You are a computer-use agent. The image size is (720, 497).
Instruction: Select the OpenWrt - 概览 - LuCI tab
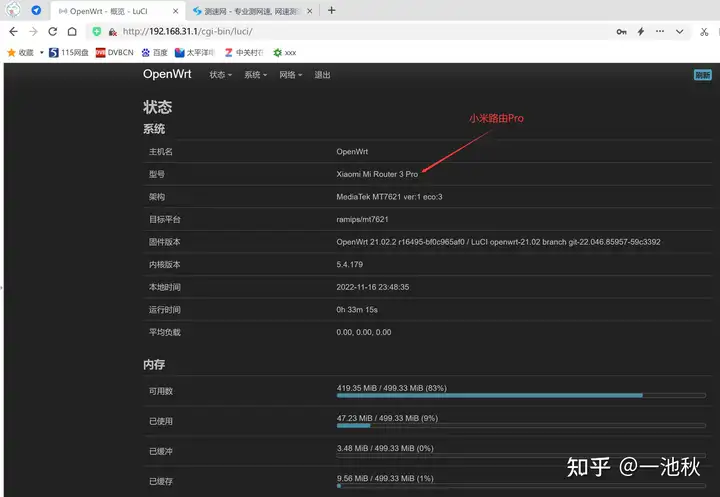click(118, 11)
